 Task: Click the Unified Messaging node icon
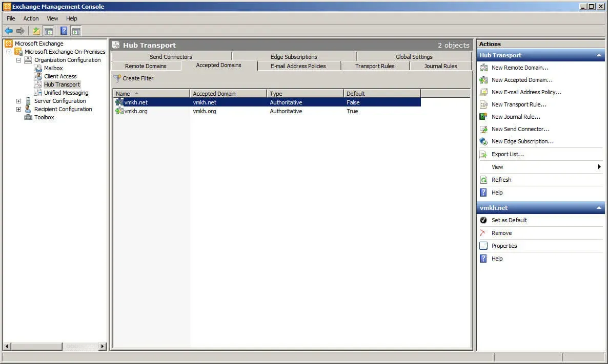click(x=38, y=93)
